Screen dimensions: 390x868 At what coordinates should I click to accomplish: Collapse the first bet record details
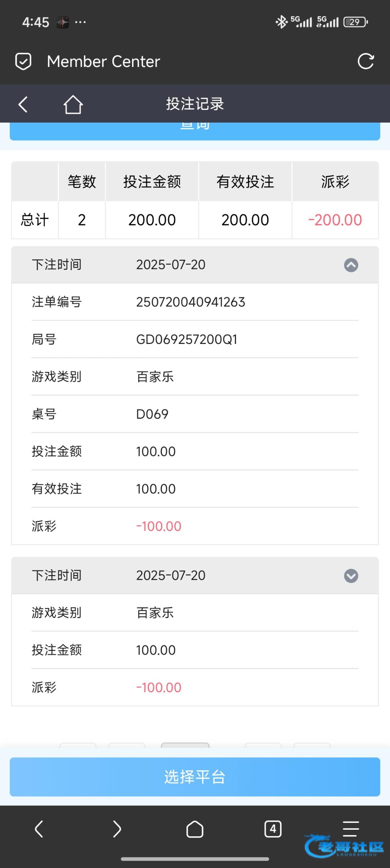pyautogui.click(x=351, y=265)
